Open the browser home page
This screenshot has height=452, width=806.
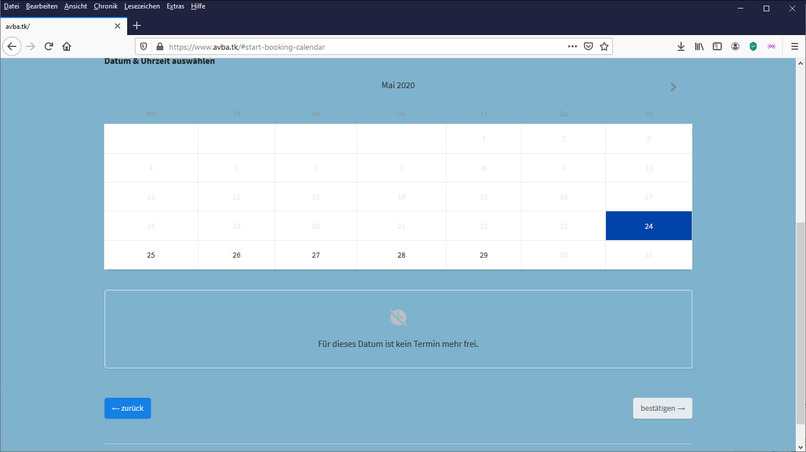67,46
